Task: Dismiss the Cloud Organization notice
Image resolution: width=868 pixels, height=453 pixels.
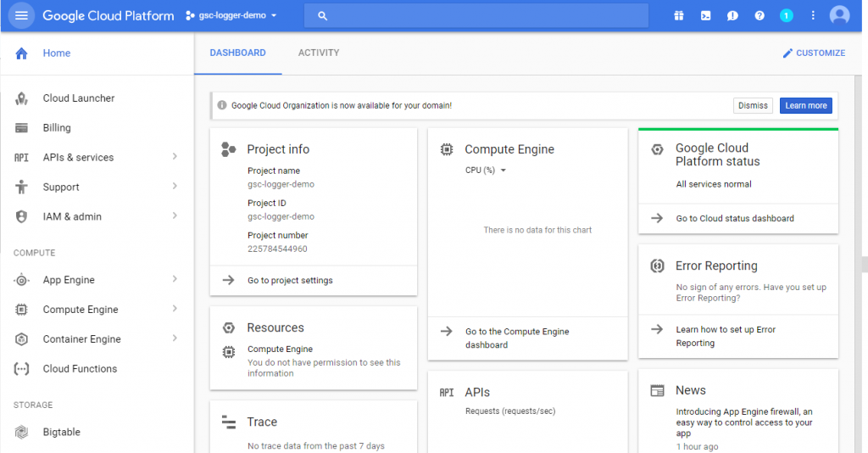Action: (x=753, y=105)
